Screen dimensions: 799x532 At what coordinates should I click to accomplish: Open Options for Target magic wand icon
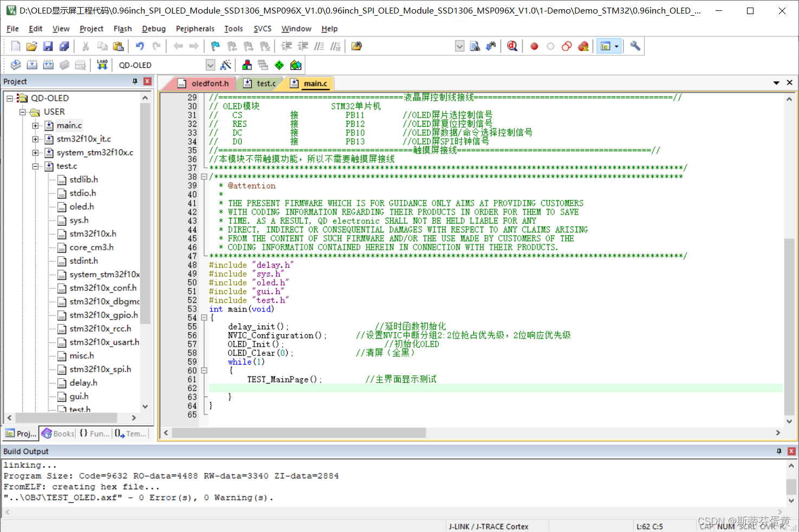pyautogui.click(x=226, y=65)
